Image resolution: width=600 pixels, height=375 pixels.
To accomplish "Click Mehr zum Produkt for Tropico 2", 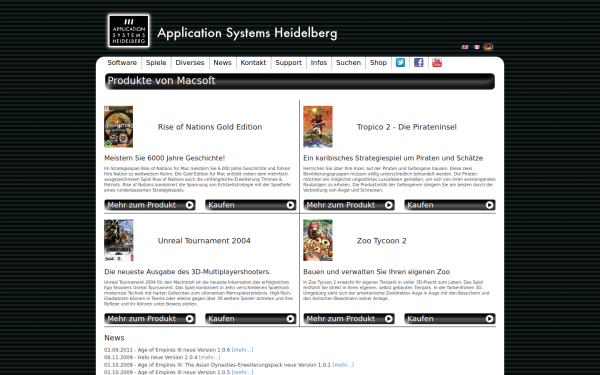I will [x=349, y=205].
